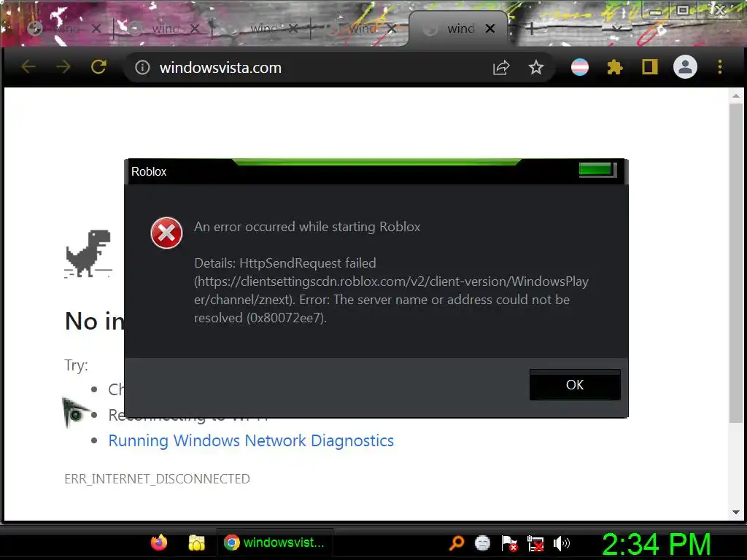This screenshot has height=560, width=747.
Task: Open the volume speaker tray icon
Action: [562, 543]
